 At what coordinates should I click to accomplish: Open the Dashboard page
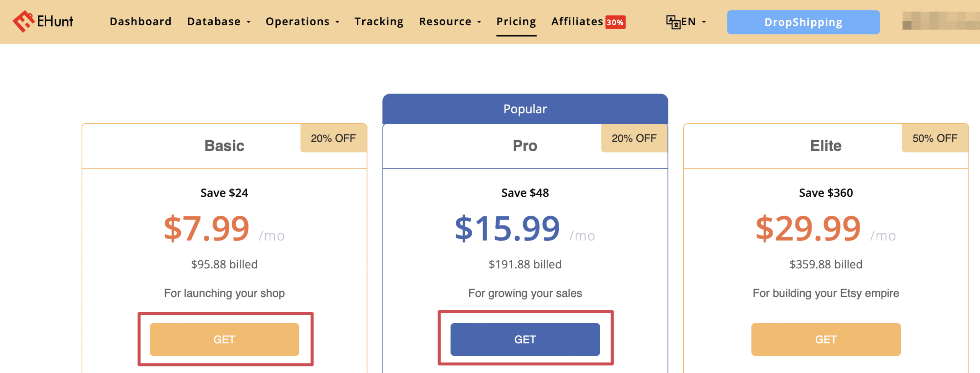(x=140, y=21)
